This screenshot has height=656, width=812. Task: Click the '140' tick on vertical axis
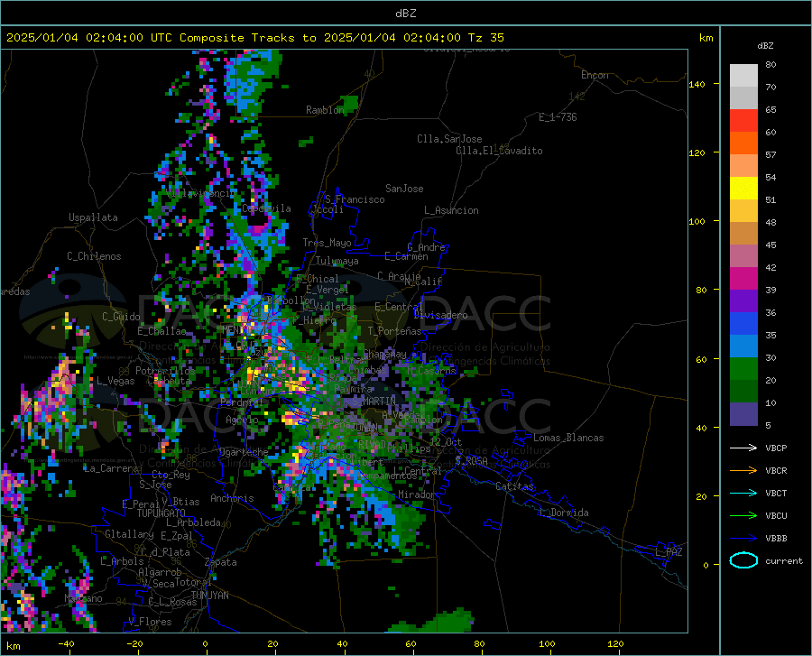pyautogui.click(x=697, y=84)
